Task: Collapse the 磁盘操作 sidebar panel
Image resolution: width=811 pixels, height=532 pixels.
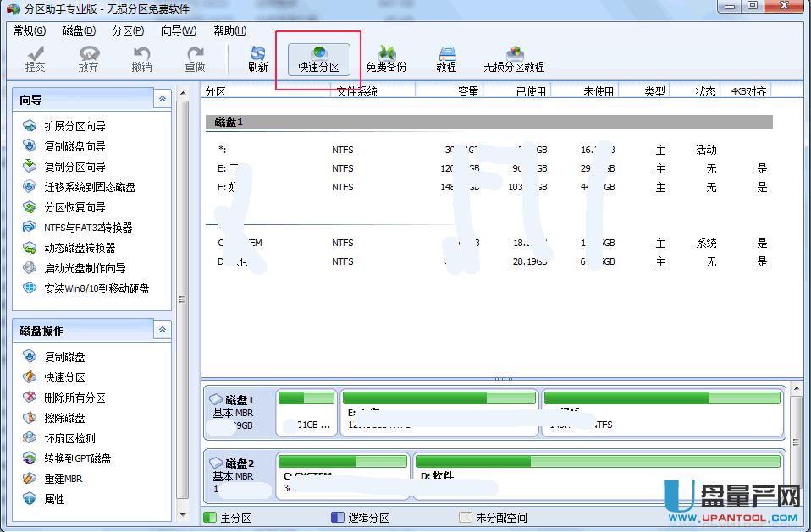Action: pos(162,331)
